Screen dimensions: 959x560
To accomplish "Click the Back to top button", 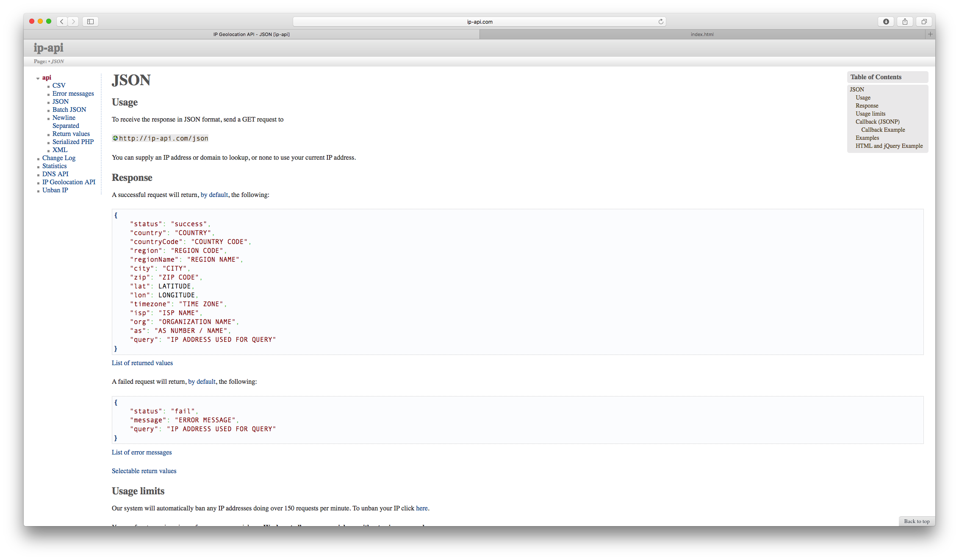I will click(917, 521).
